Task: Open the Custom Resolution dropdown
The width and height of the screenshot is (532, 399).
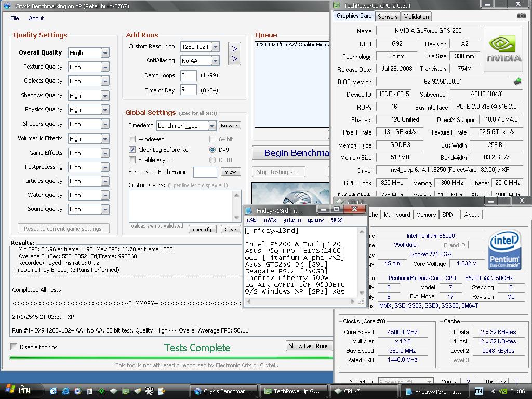Action: coord(216,47)
